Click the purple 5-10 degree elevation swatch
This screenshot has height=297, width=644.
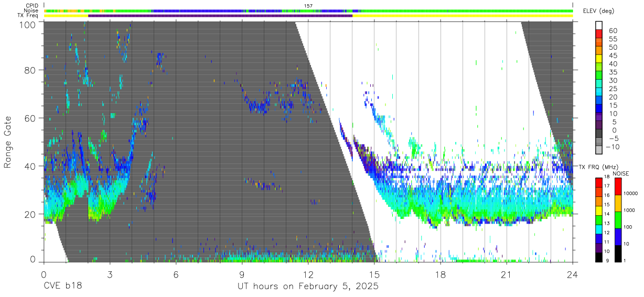pos(599,118)
